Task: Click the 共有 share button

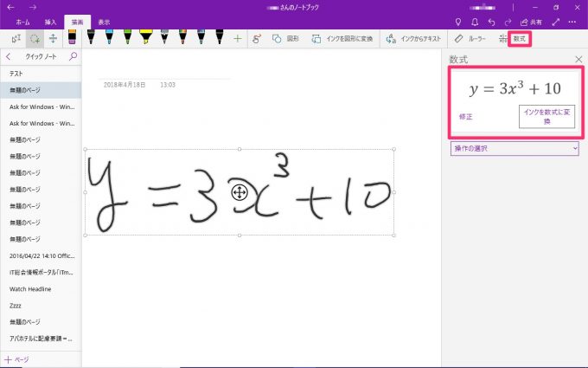Action: 532,23
